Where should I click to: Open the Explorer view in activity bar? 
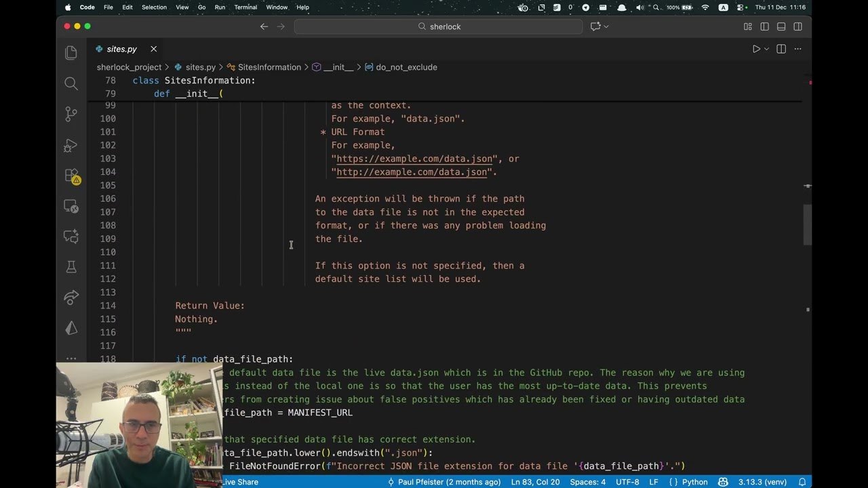pos(71,53)
